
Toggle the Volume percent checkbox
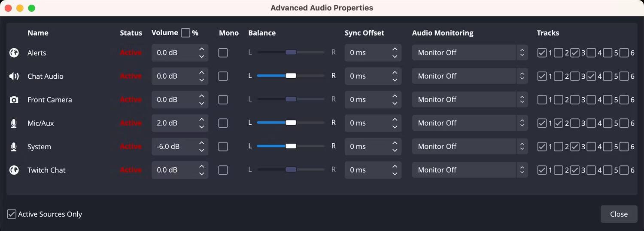coord(185,33)
